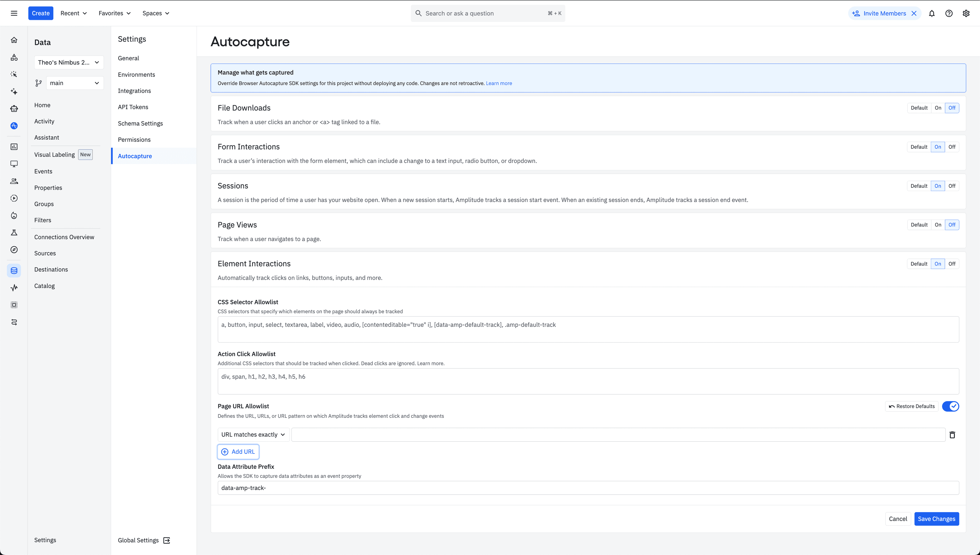Viewport: 980px width, 555px height.
Task: Click the Data database icon in sidebar
Action: click(14, 271)
